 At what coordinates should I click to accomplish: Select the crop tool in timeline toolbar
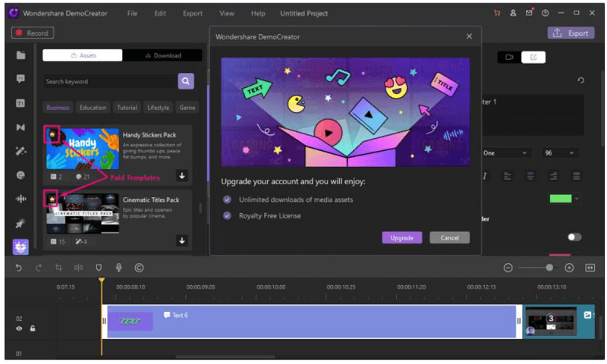(x=58, y=268)
